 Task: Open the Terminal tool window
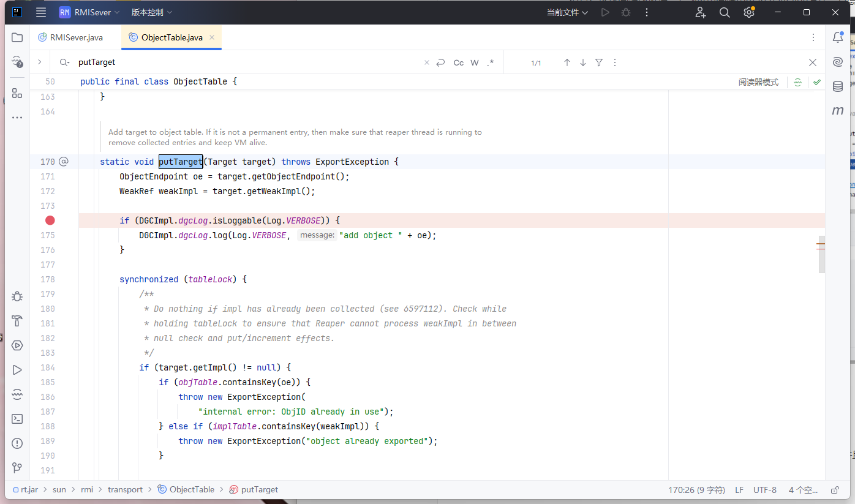17,419
